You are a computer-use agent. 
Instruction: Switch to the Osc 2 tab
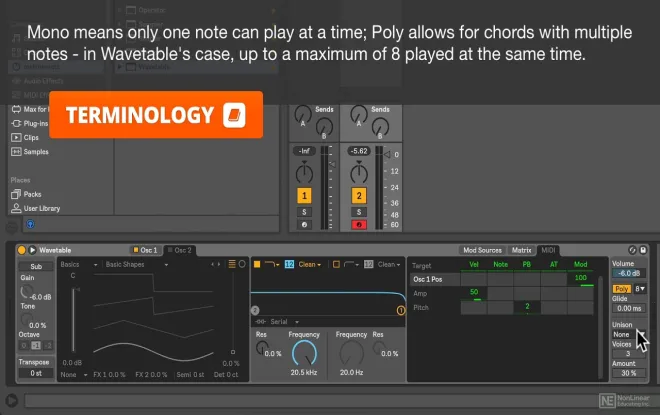[180, 250]
